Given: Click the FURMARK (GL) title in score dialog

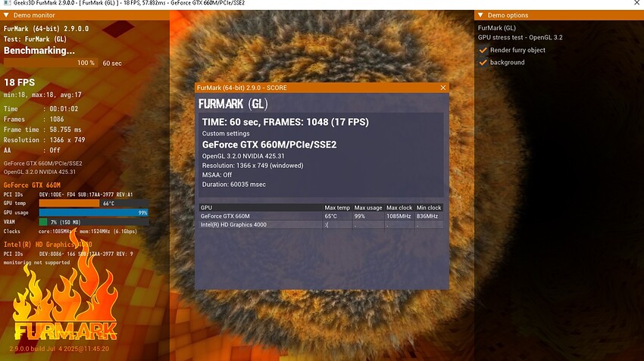Looking at the screenshot, I should coord(233,104).
